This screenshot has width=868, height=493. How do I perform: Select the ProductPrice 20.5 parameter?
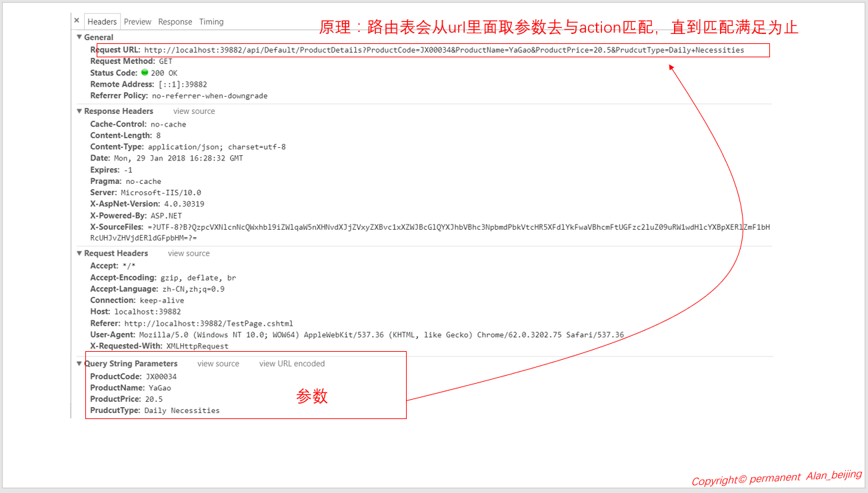pyautogui.click(x=154, y=399)
